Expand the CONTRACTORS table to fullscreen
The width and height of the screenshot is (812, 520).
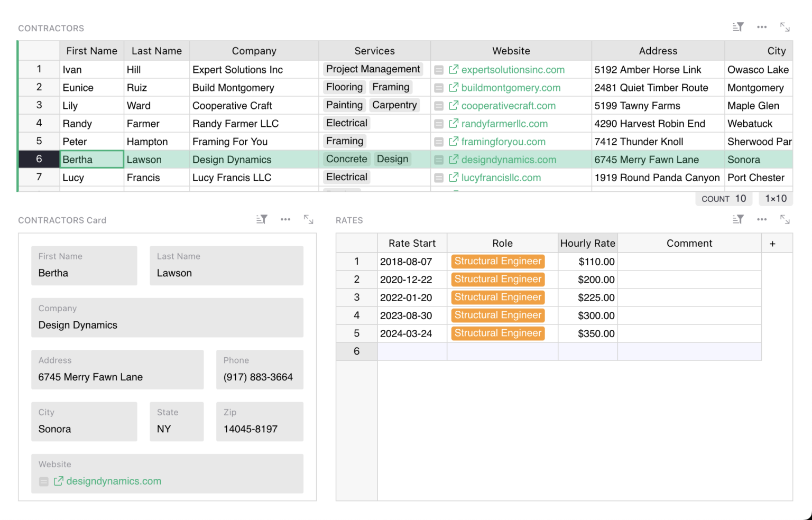tap(786, 26)
